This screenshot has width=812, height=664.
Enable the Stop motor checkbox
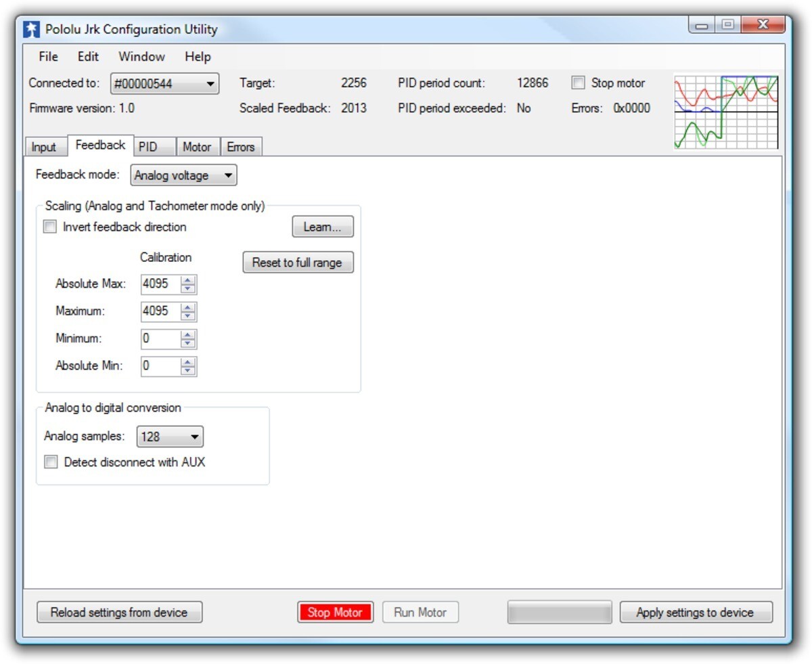click(x=578, y=83)
